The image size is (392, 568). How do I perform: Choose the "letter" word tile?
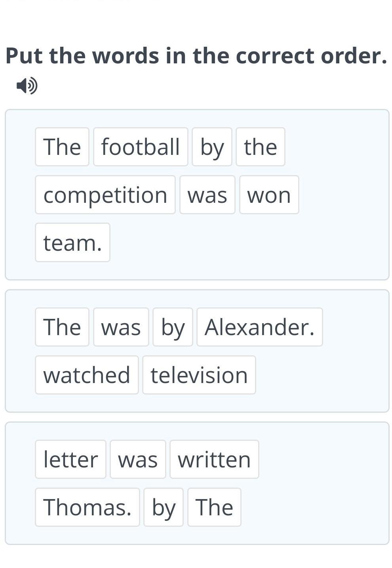[70, 459]
